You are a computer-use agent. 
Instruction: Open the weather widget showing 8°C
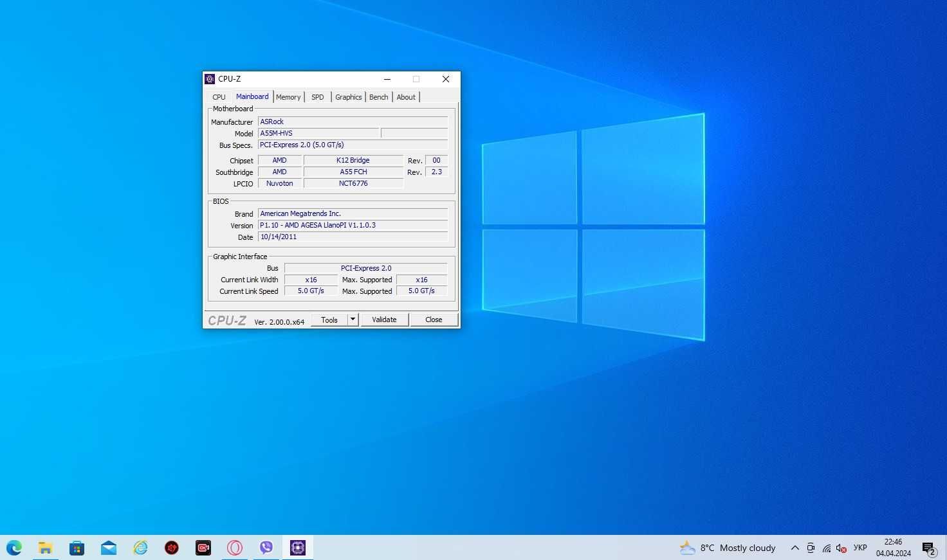coord(728,548)
